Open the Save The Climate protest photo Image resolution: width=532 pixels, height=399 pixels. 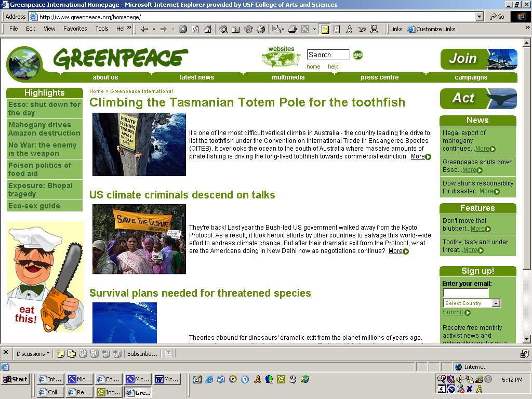pos(139,239)
